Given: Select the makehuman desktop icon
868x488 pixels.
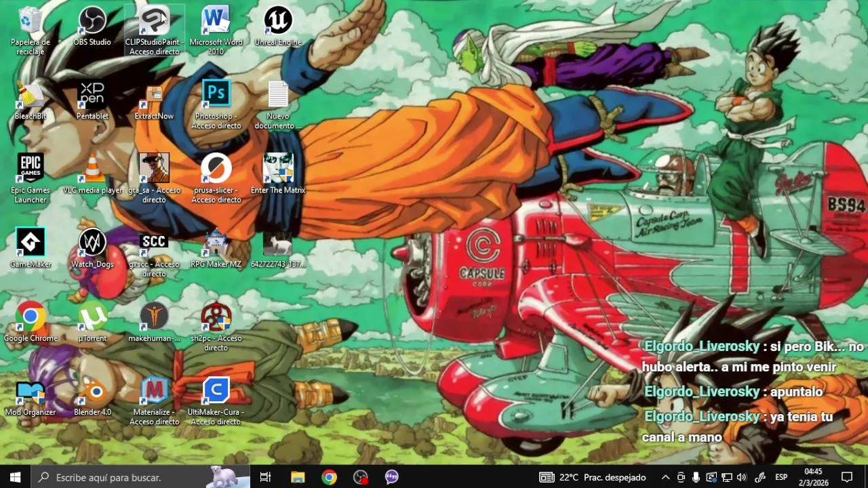Looking at the screenshot, I should 154,323.
